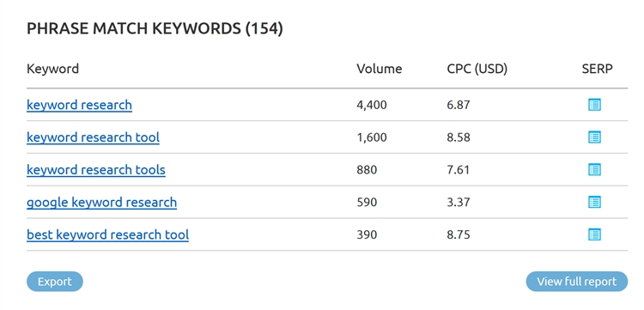View SERP icon for keyword research tools
This screenshot has height=310, width=644.
[x=594, y=169]
